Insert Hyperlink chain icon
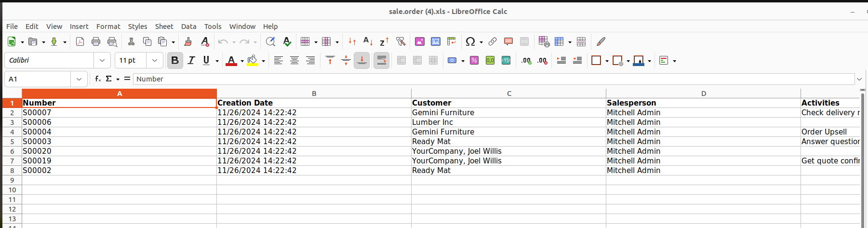This screenshot has width=868, height=228. [x=492, y=42]
